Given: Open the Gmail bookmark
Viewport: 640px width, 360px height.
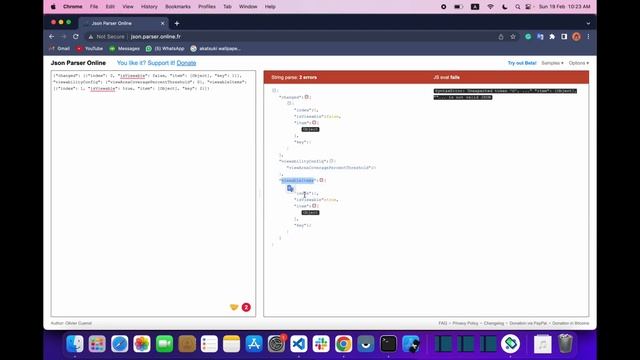Looking at the screenshot, I should [x=60, y=49].
